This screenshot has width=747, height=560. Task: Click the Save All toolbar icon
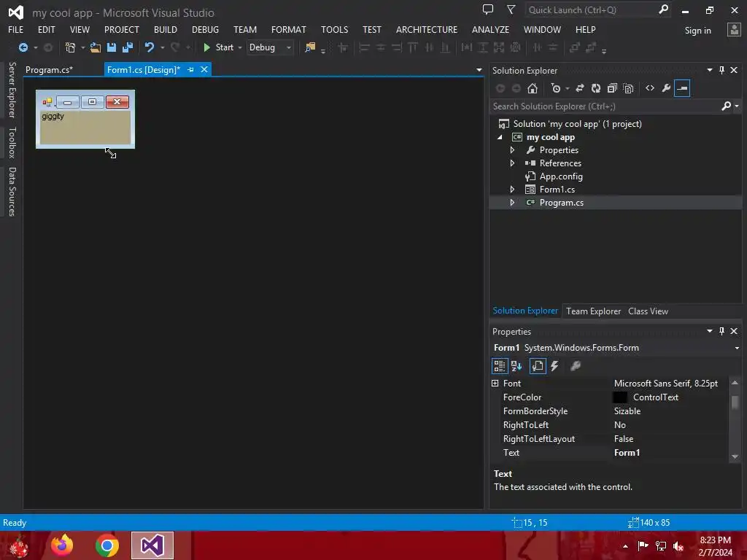pos(128,47)
